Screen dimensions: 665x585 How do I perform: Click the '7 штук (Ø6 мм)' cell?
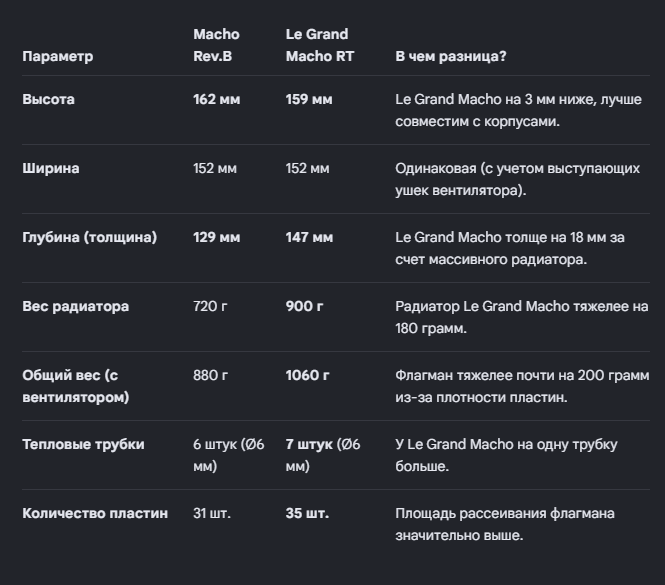[323, 455]
